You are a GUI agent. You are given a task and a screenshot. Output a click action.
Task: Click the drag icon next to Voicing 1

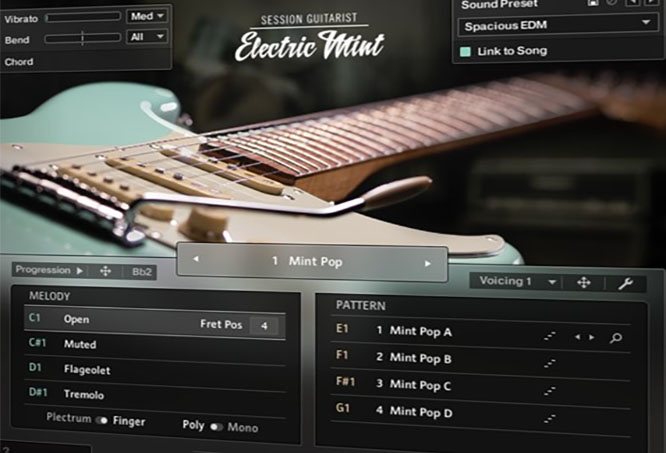coord(584,283)
